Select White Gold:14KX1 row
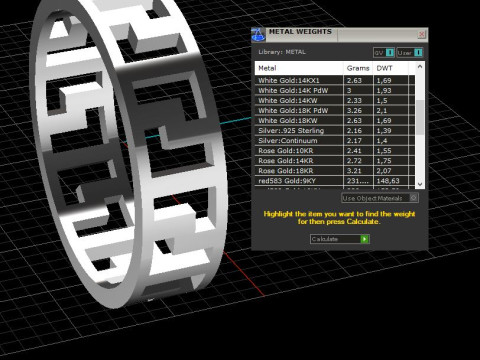480x360 pixels. click(335, 80)
